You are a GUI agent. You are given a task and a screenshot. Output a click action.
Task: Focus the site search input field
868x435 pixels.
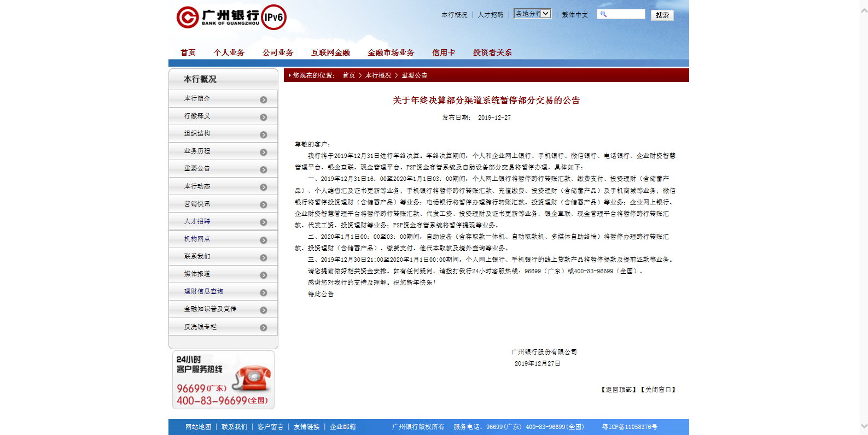[x=621, y=14]
